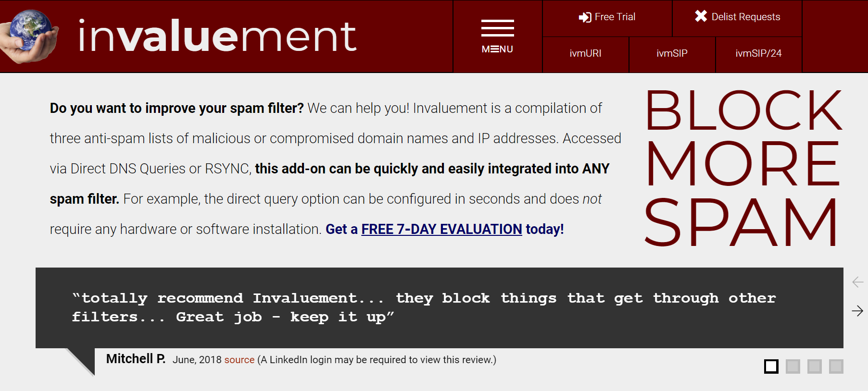Open the Delist Requests link text
868x391 pixels.
[745, 17]
